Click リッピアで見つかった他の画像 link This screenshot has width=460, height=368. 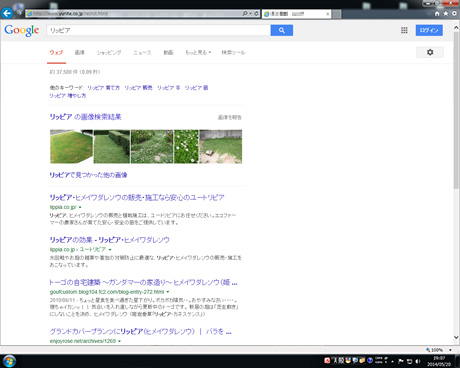coord(88,175)
